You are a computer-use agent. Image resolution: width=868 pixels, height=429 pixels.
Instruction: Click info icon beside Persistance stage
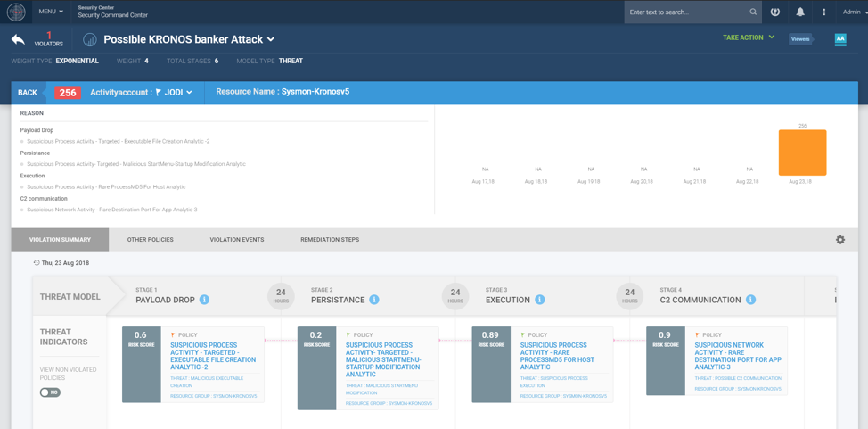[374, 300]
